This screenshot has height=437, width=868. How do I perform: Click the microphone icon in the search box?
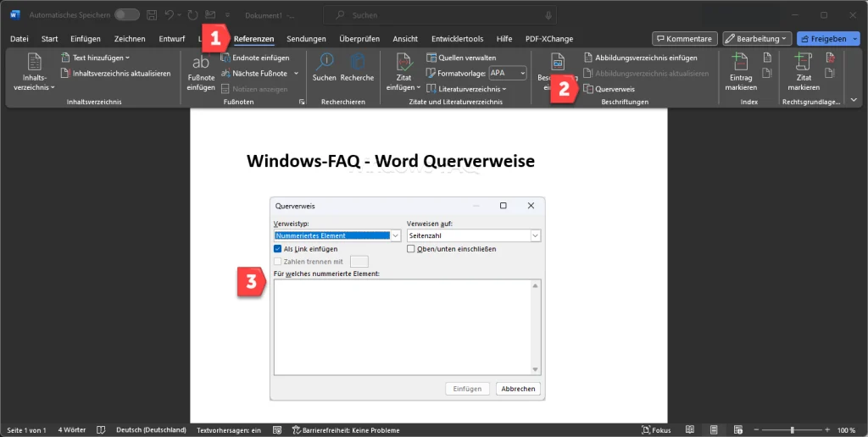click(x=548, y=15)
